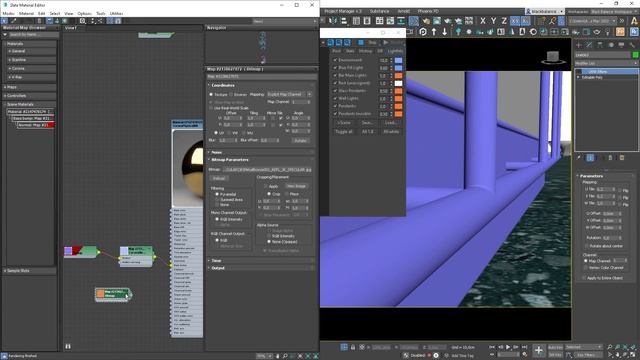This screenshot has height=360, width=640.
Task: Click the Environment light blue color swatch
Action: coord(398,60)
